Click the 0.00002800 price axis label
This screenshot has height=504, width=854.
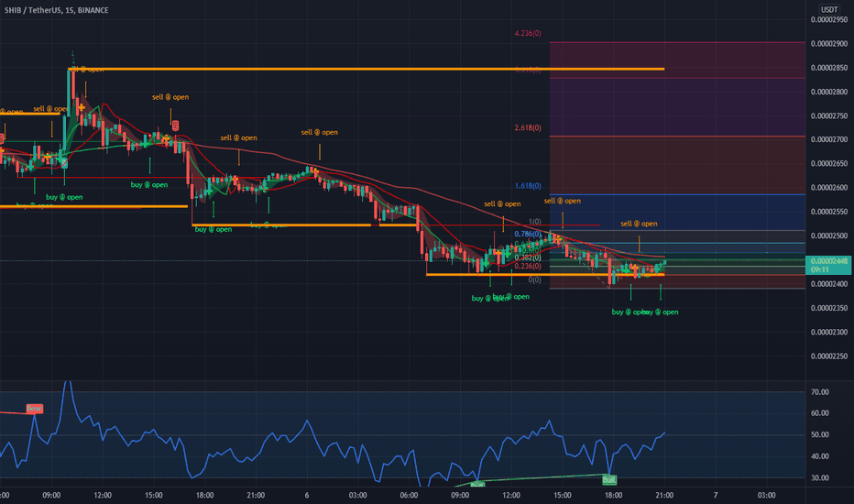click(x=829, y=92)
